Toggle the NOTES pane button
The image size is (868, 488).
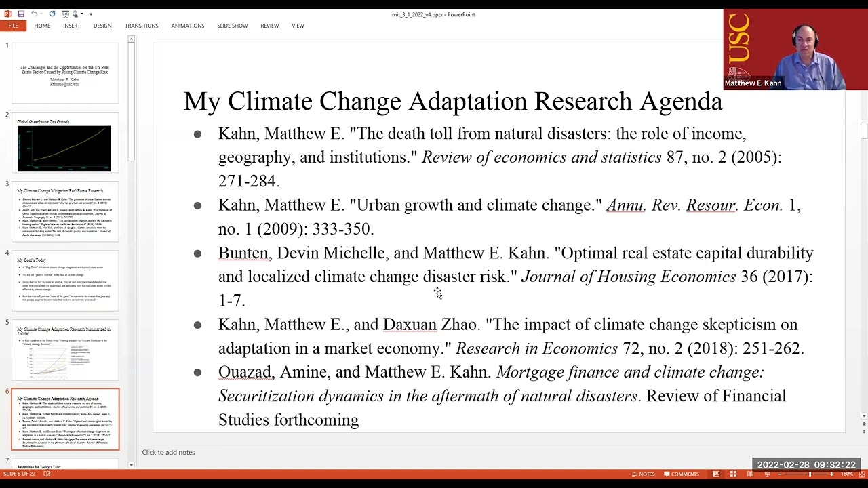(643, 474)
